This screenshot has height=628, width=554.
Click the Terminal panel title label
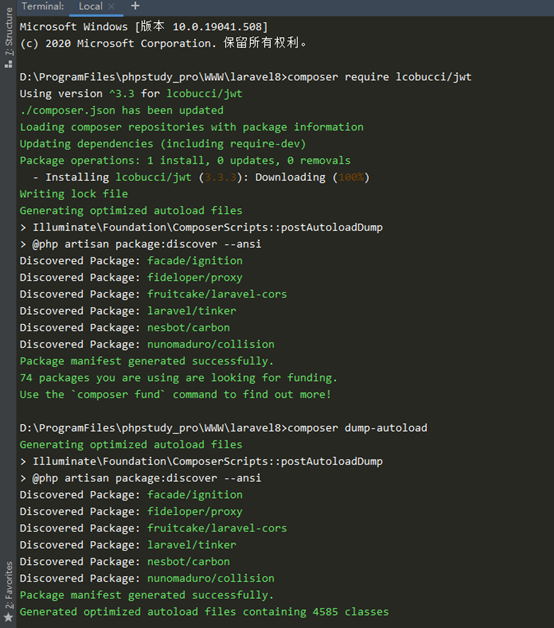42,6
